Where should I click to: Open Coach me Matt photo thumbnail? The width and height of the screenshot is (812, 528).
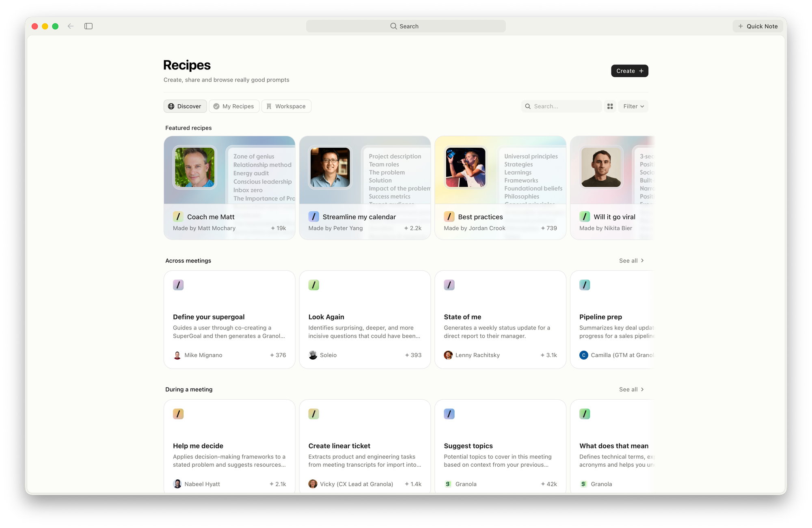point(195,167)
